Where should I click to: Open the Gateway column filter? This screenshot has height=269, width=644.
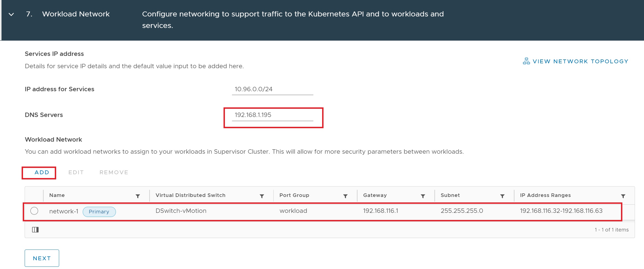tap(423, 196)
